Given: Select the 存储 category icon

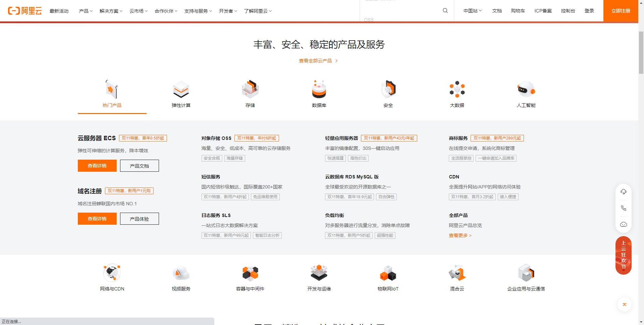Looking at the screenshot, I should (x=250, y=89).
